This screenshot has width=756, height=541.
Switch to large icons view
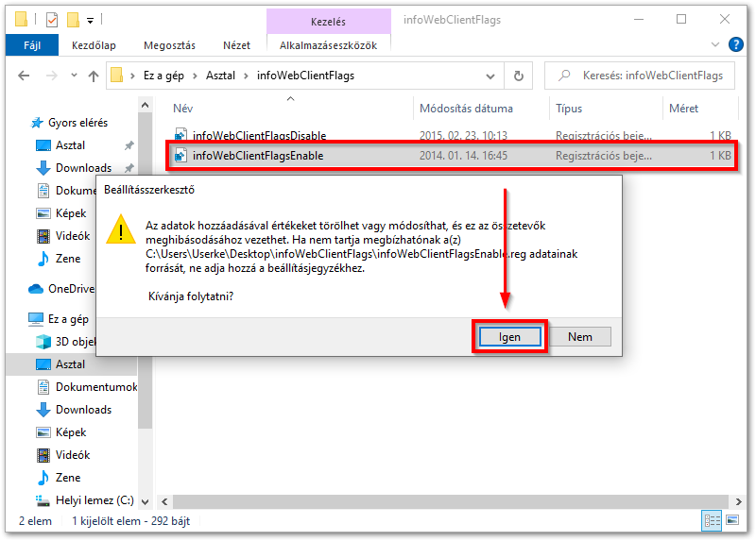point(730,521)
